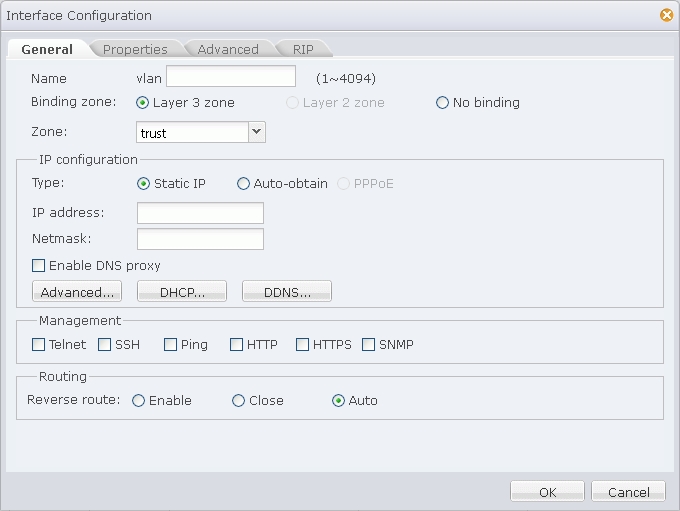Open the DHCP... settings
The width and height of the screenshot is (680, 511).
click(x=182, y=291)
